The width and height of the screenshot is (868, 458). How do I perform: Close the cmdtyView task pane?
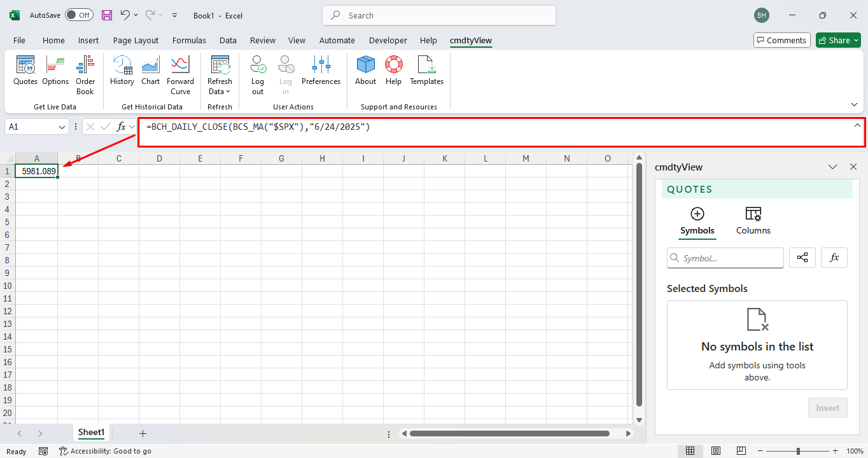tap(853, 167)
